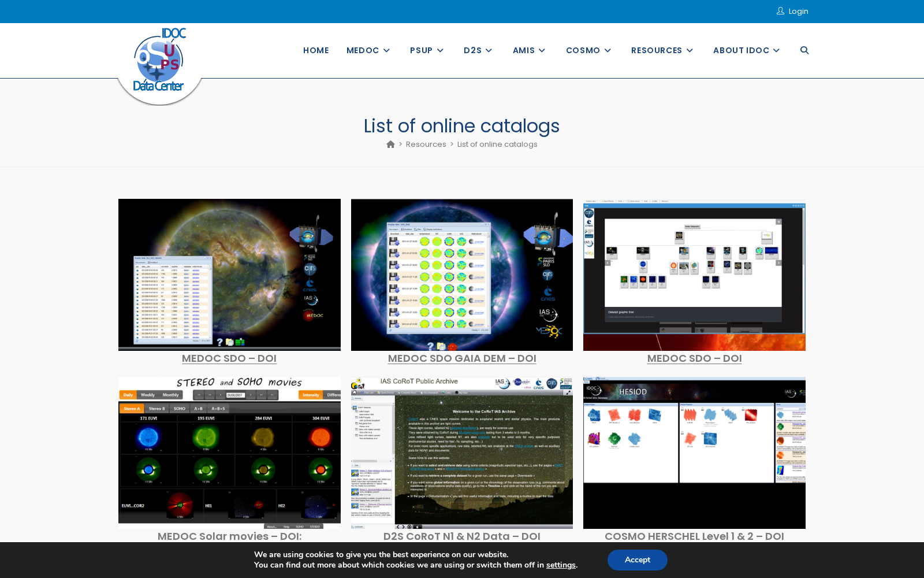The height and width of the screenshot is (578, 924).
Task: Open the RESOURCES menu
Action: coord(657,50)
